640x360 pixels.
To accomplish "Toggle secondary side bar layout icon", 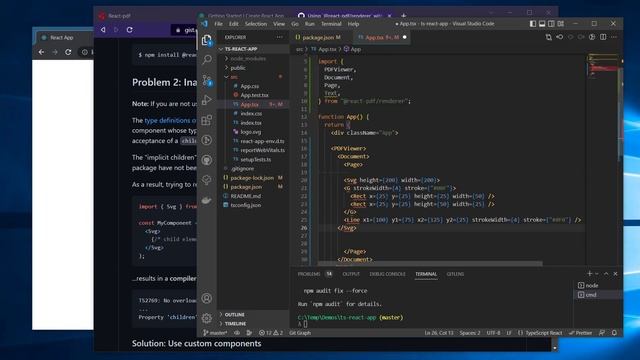I will click(x=551, y=24).
